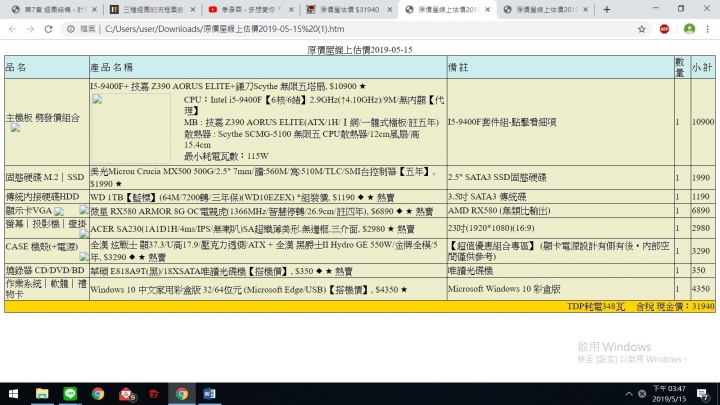This screenshot has height=405, width=720.
Task: Reload the current page
Action: 48,29
